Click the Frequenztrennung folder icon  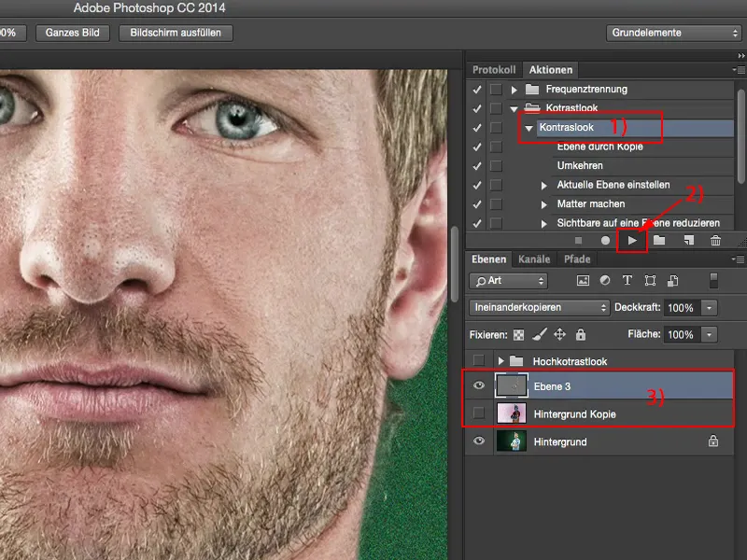pos(532,89)
